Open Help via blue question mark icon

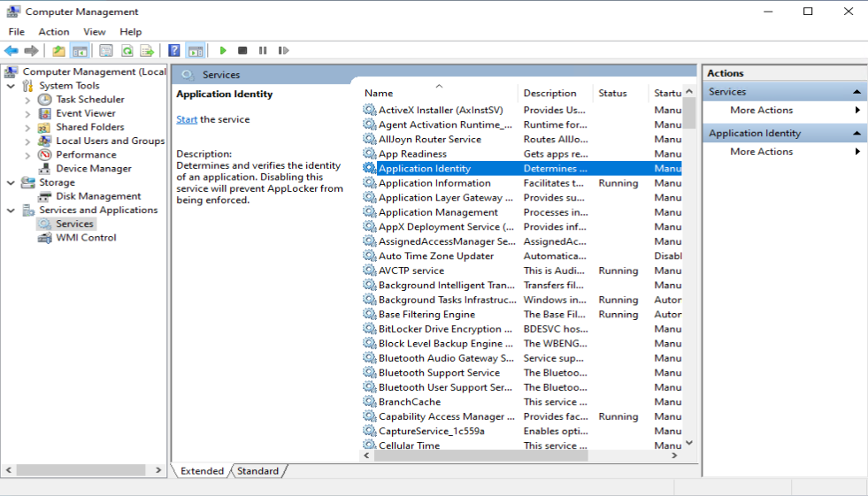(173, 51)
